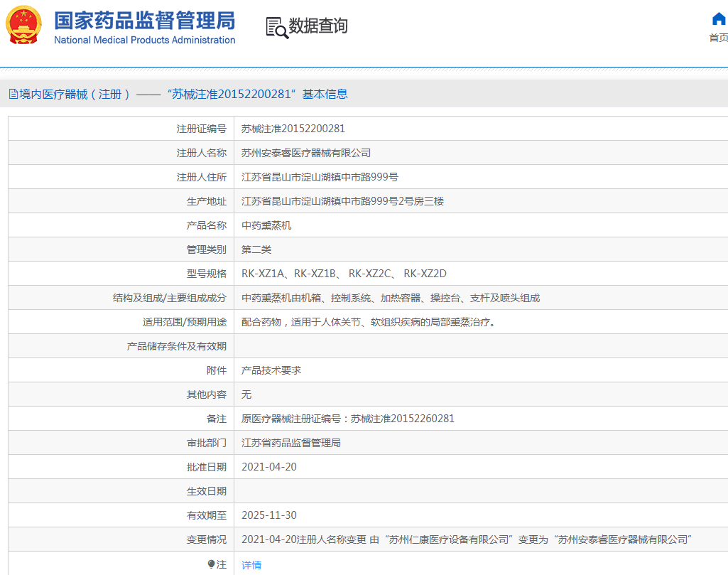Click the 其他内容 label

tap(207, 394)
